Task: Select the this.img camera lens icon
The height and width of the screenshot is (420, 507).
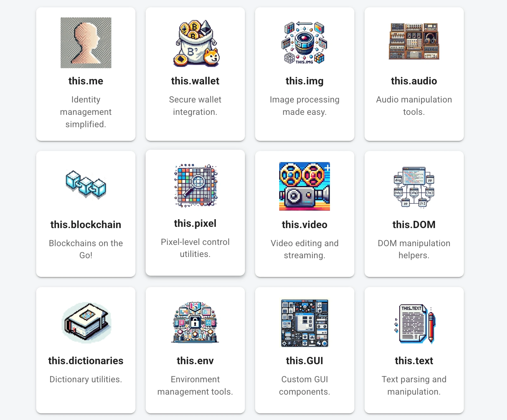Action: click(305, 43)
